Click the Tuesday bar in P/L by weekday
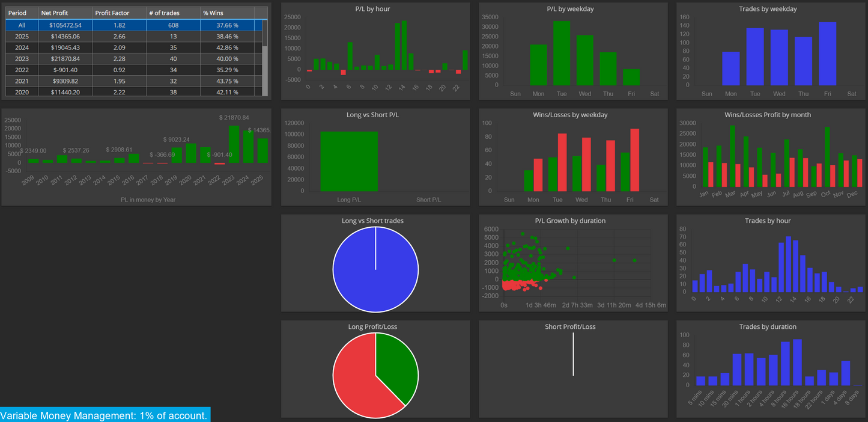This screenshot has width=868, height=422. click(562, 53)
